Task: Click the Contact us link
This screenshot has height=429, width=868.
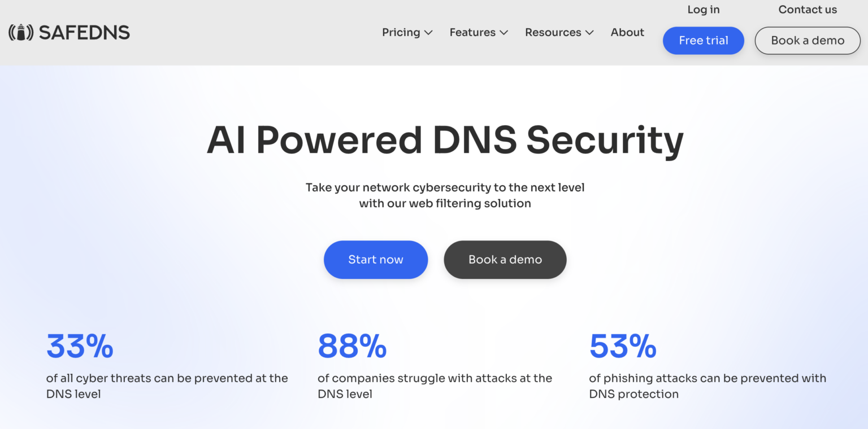Action: click(x=808, y=9)
